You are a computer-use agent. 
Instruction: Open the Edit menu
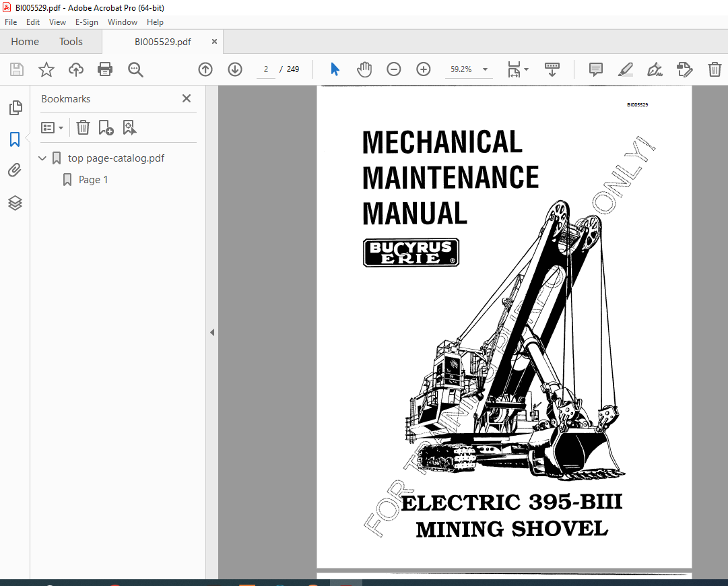[x=33, y=22]
